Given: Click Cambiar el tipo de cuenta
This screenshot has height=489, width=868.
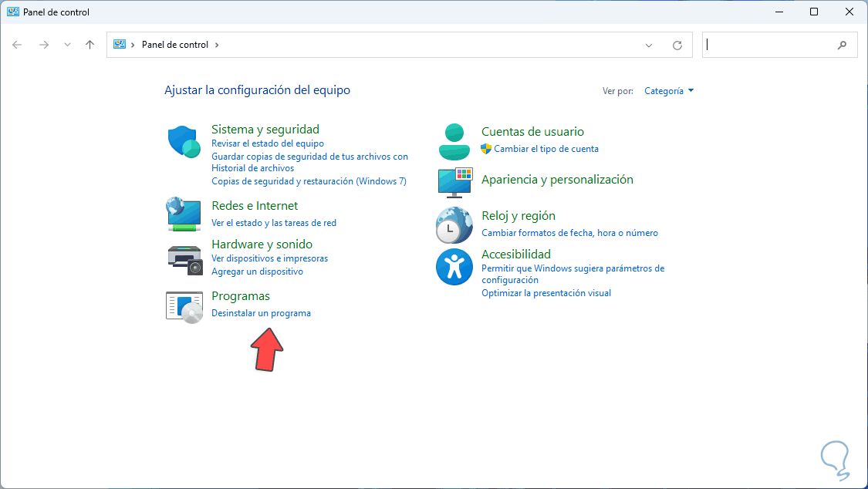Looking at the screenshot, I should 545,149.
